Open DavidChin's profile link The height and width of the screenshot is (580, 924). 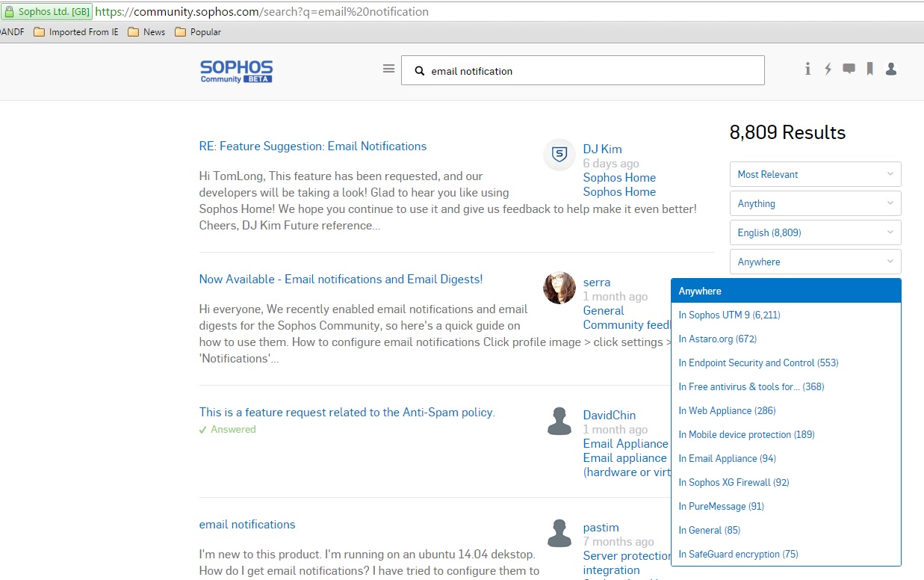tap(610, 416)
